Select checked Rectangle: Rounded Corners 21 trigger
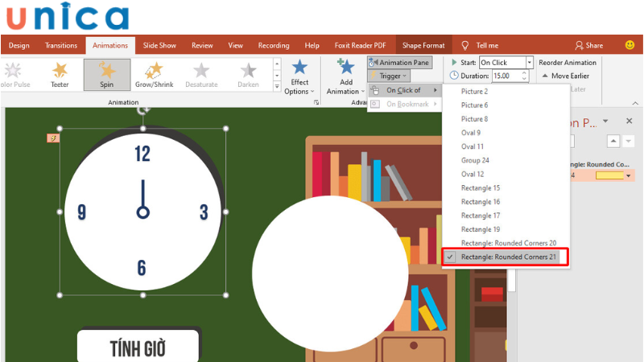 click(x=507, y=257)
